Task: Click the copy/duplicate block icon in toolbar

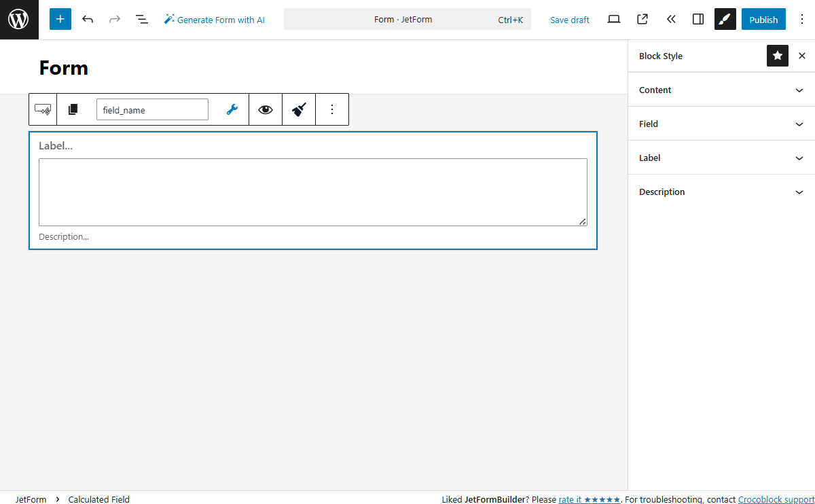Action: click(73, 109)
